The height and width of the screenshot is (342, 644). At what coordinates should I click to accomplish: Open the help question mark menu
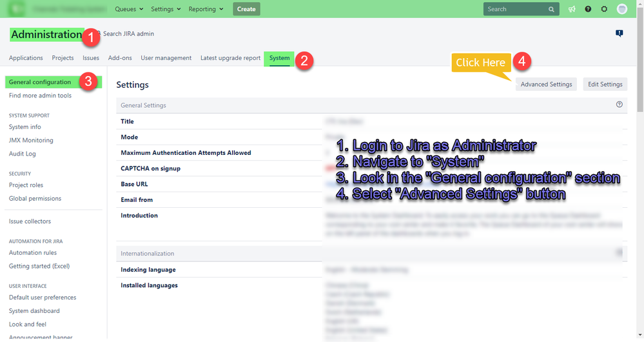coord(588,9)
